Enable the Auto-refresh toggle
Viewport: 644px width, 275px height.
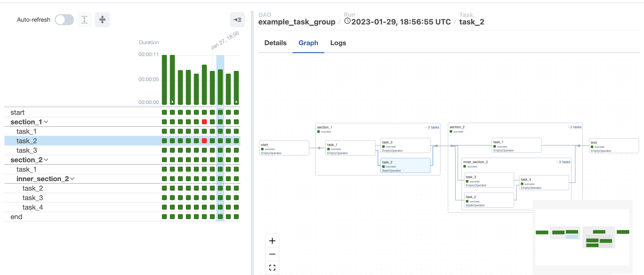64,19
